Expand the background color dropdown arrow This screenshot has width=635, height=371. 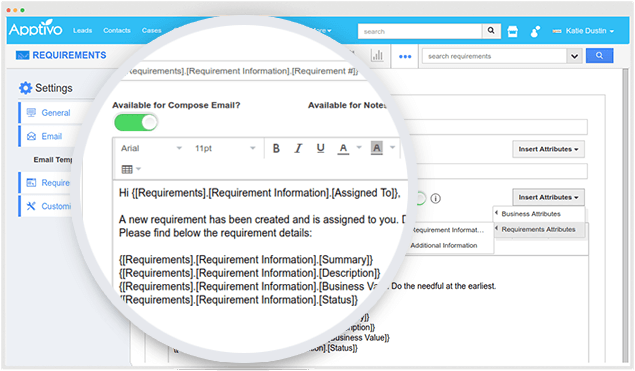[x=392, y=147]
